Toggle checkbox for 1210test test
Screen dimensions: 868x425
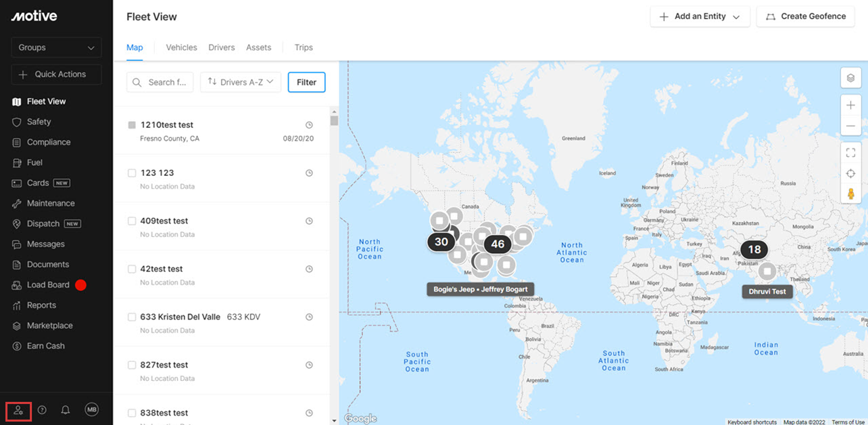click(132, 125)
